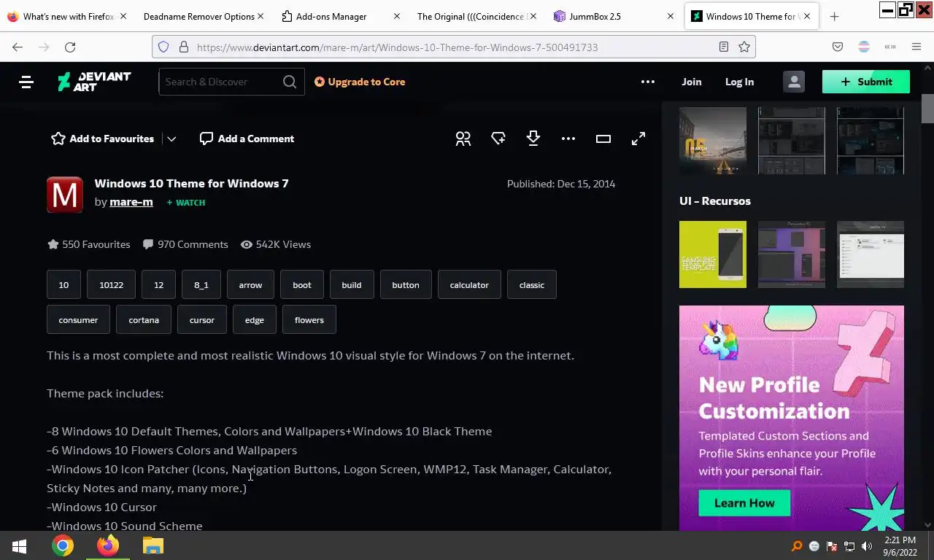Click the download deviation icon
Image resolution: width=934 pixels, height=560 pixels.
(x=533, y=139)
